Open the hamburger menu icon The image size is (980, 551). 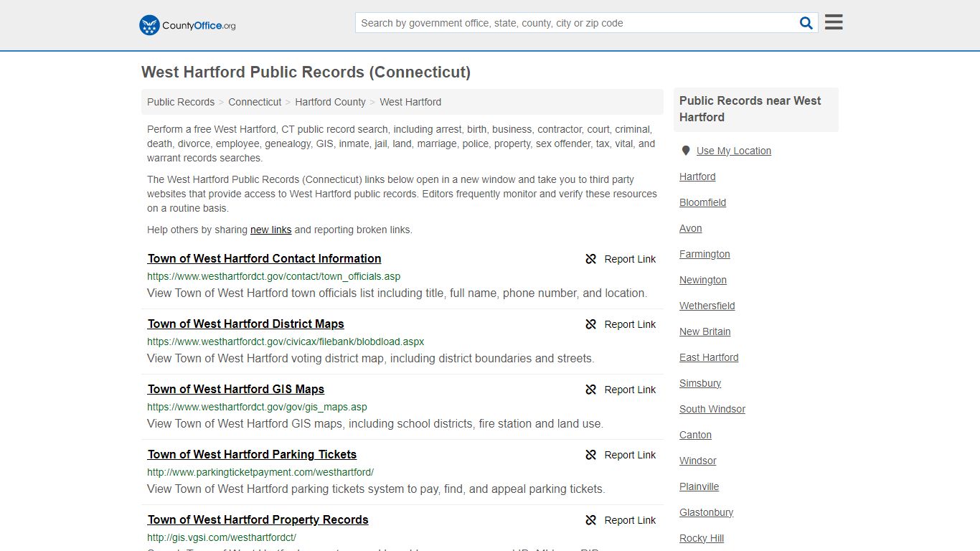click(x=834, y=22)
